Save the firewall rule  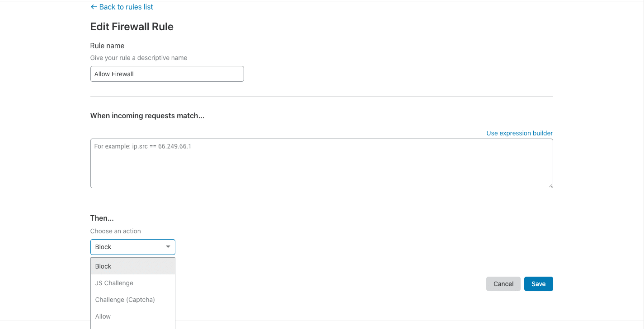point(539,284)
